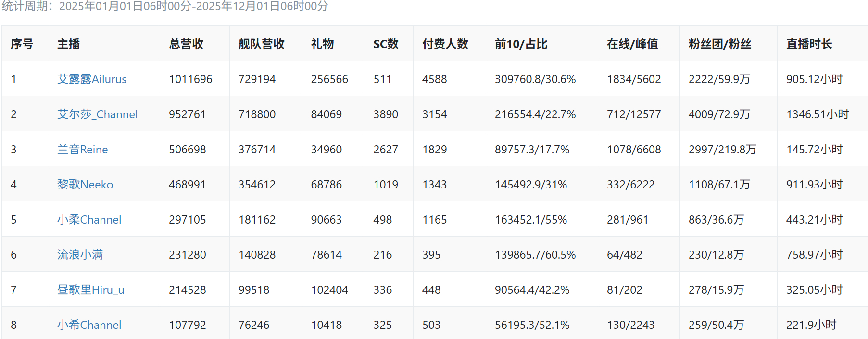Click the 在线/峰值 column header
This screenshot has width=868, height=339.
click(x=632, y=44)
